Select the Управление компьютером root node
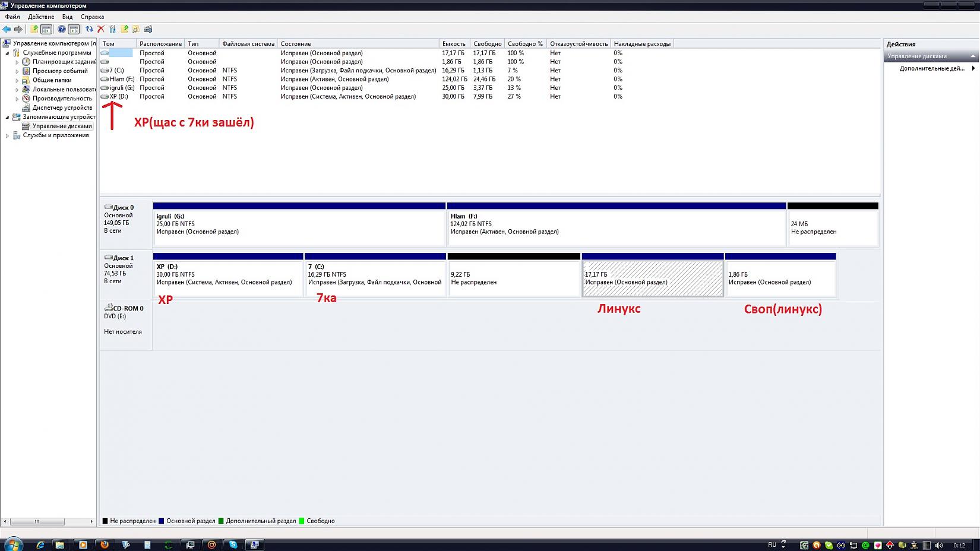Screen dimensions: 980x551 [x=54, y=43]
